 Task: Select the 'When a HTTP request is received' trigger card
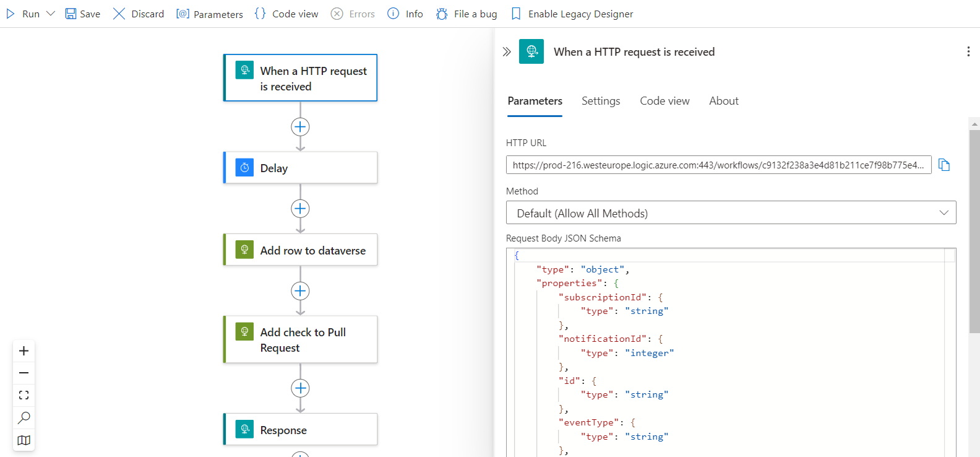pyautogui.click(x=300, y=78)
